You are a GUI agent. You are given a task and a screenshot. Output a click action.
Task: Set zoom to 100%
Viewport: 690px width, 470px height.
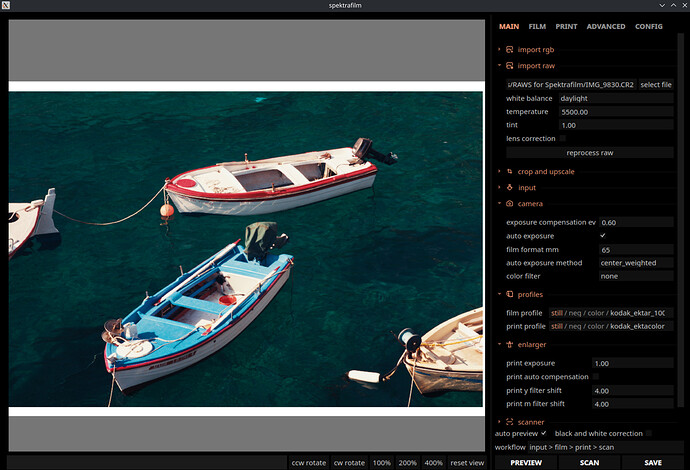coord(382,463)
